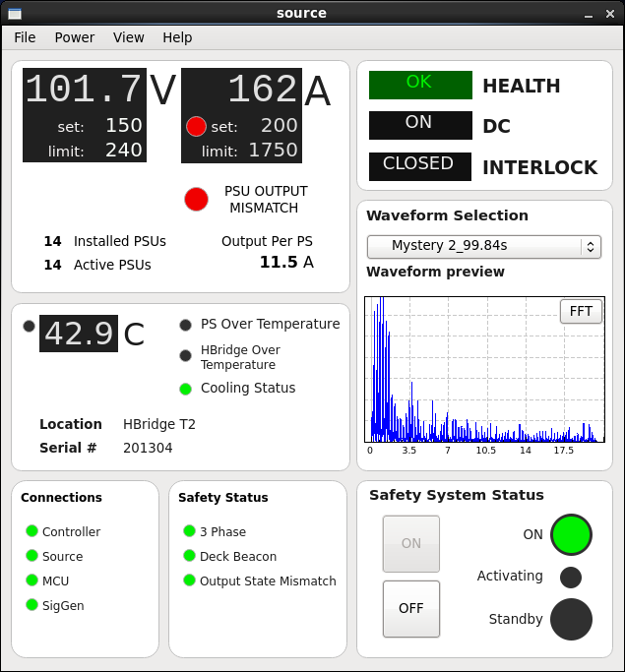Image resolution: width=625 pixels, height=672 pixels.
Task: Click the INTERLOCK label
Action: click(x=540, y=167)
